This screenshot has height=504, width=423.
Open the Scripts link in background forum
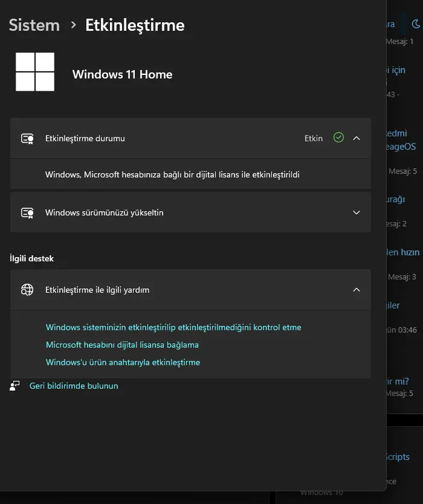point(398,457)
